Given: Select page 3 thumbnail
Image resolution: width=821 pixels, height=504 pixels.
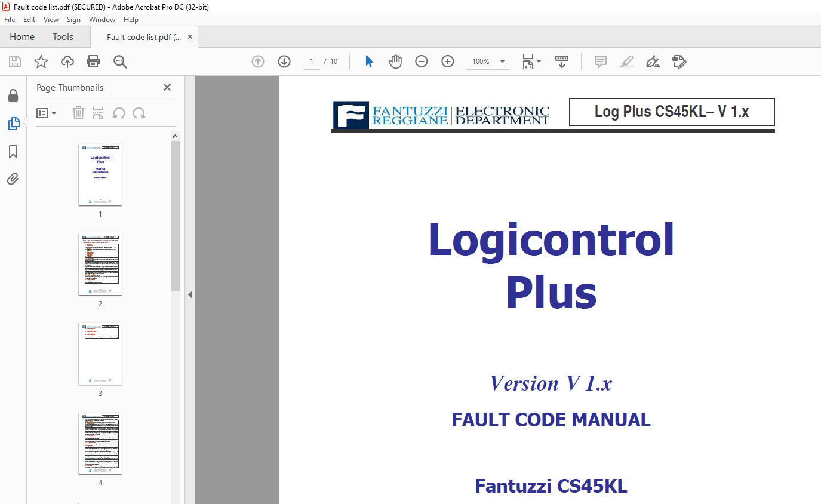Looking at the screenshot, I should point(100,354).
